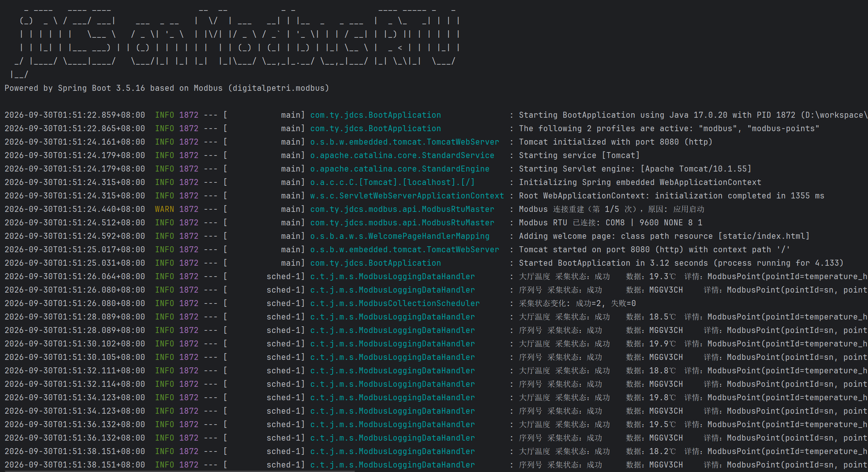
Task: Open ModbusLoggingDataHandler link in the 01:51:26.064 row
Action: click(392, 277)
